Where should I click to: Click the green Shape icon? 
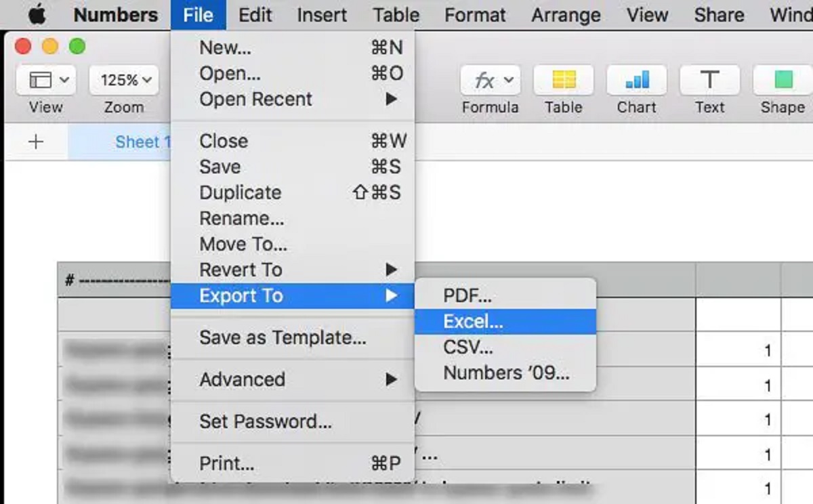(x=783, y=81)
